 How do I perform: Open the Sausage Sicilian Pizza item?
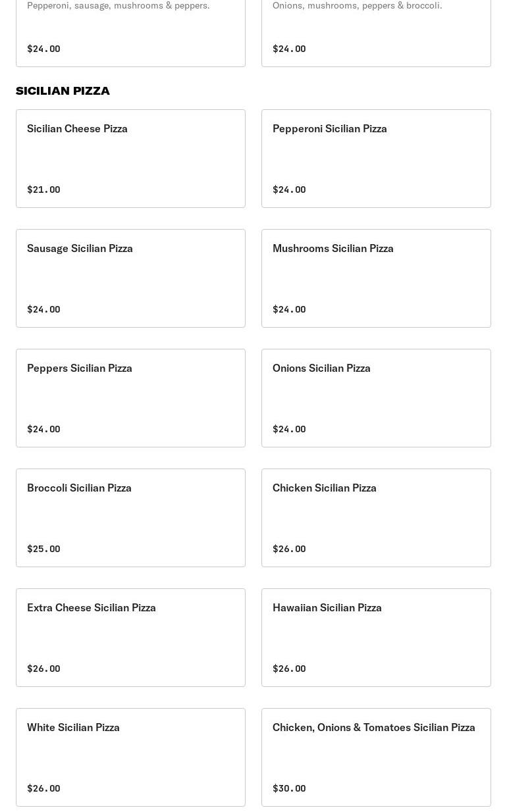coord(130,278)
